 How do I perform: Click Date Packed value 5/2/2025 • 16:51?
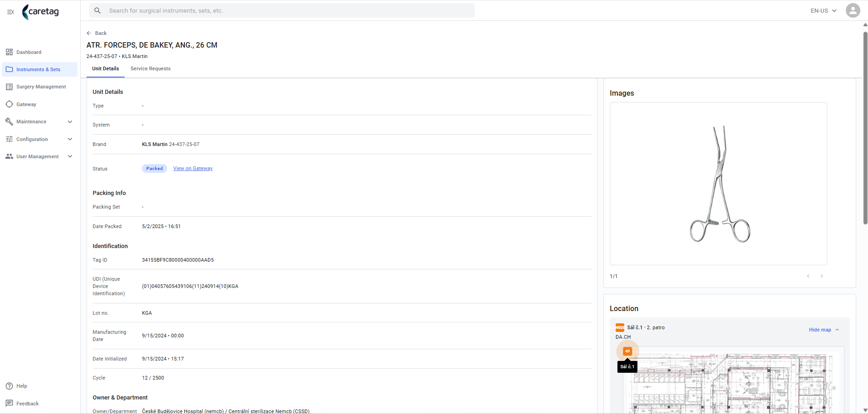click(161, 226)
